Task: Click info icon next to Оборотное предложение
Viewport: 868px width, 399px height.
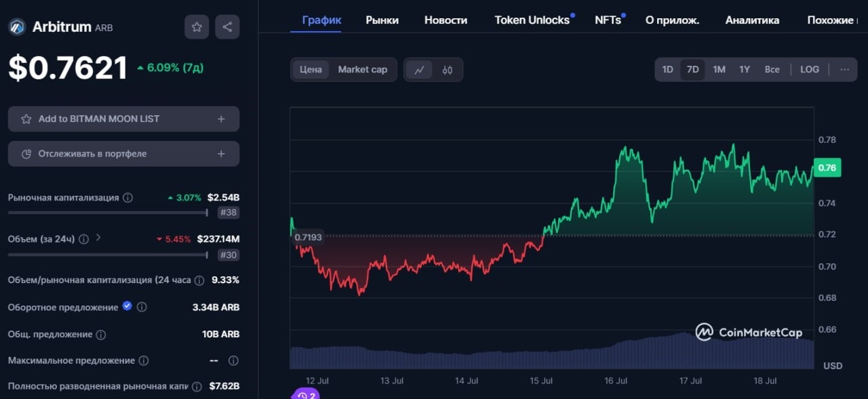Action: pos(142,307)
